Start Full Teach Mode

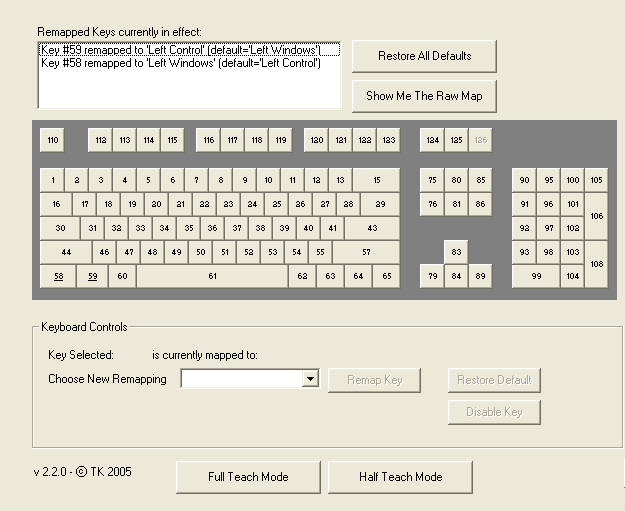(x=248, y=477)
